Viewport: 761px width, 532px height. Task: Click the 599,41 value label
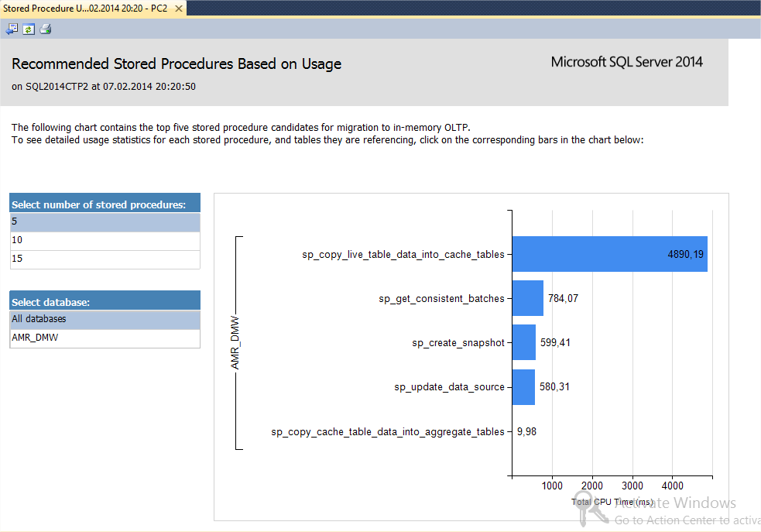pyautogui.click(x=555, y=343)
